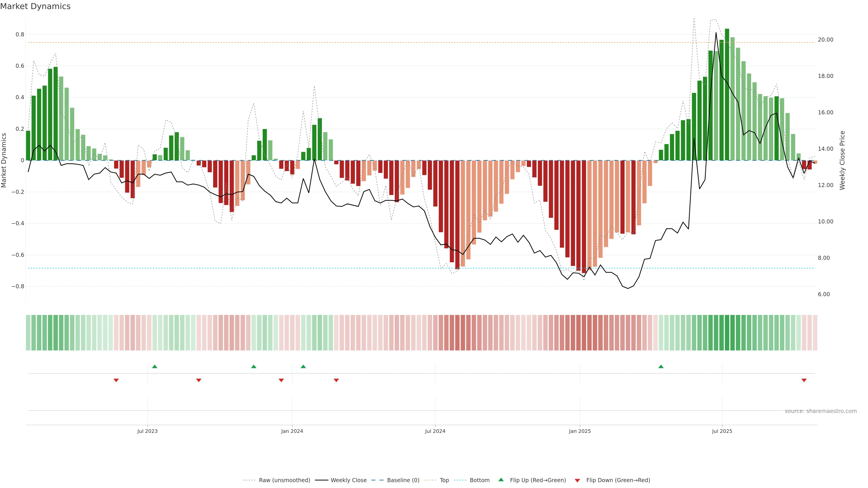Toggle the Weekly Close legend entry
868x488 pixels.
(x=348, y=480)
